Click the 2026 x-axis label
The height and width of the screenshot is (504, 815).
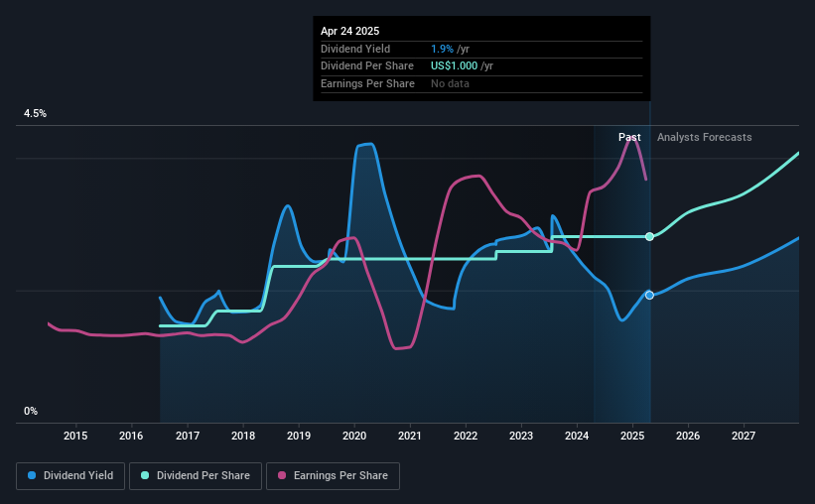click(688, 436)
